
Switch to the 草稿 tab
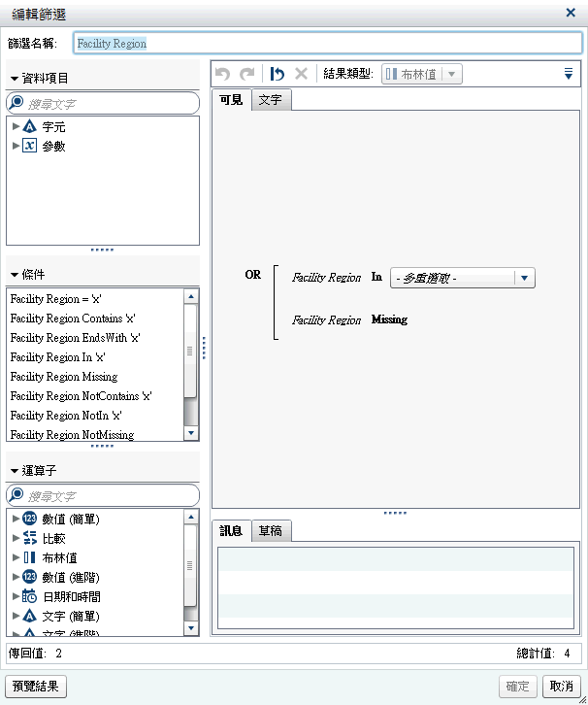click(271, 530)
